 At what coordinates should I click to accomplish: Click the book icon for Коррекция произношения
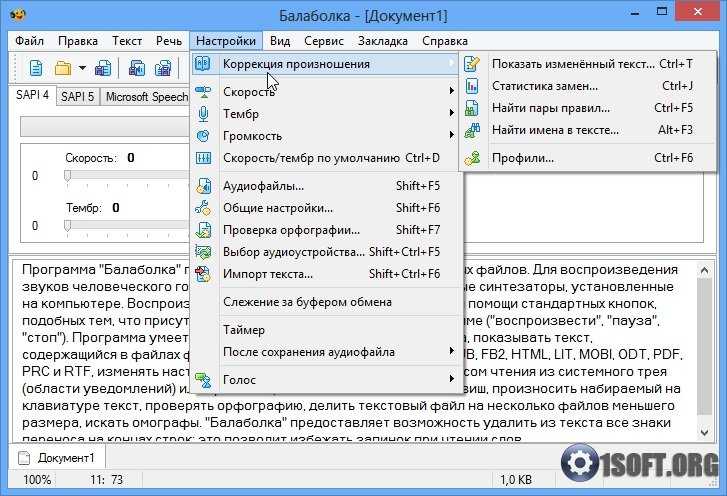point(203,64)
